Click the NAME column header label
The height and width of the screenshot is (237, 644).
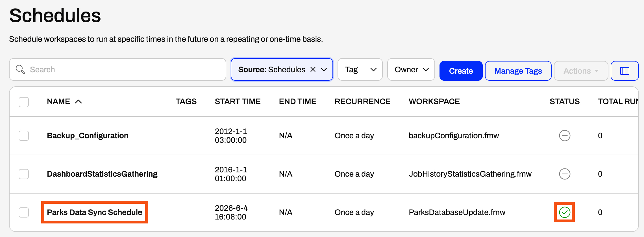click(58, 102)
